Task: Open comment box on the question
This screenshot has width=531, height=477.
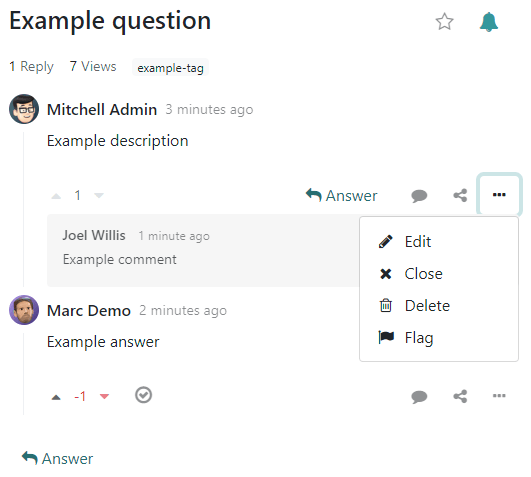Action: point(419,196)
